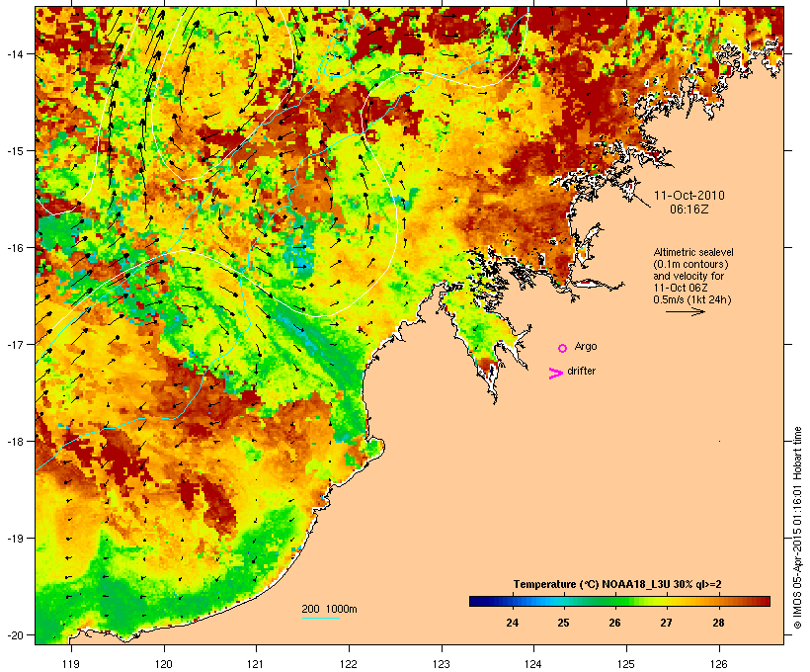Viewport: 810px width, 672px height.
Task: Click the longitude label '124'
Action: point(533,664)
